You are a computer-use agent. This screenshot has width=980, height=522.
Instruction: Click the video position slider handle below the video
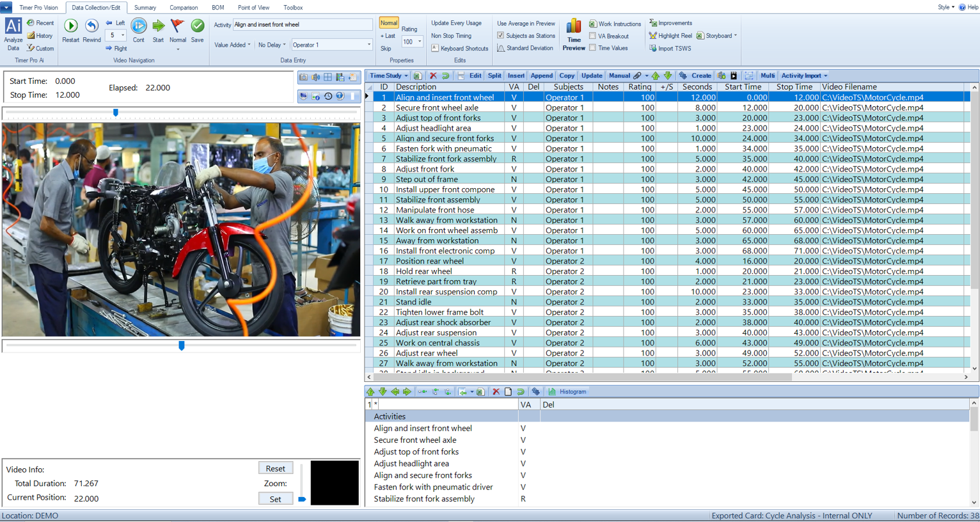click(x=182, y=345)
